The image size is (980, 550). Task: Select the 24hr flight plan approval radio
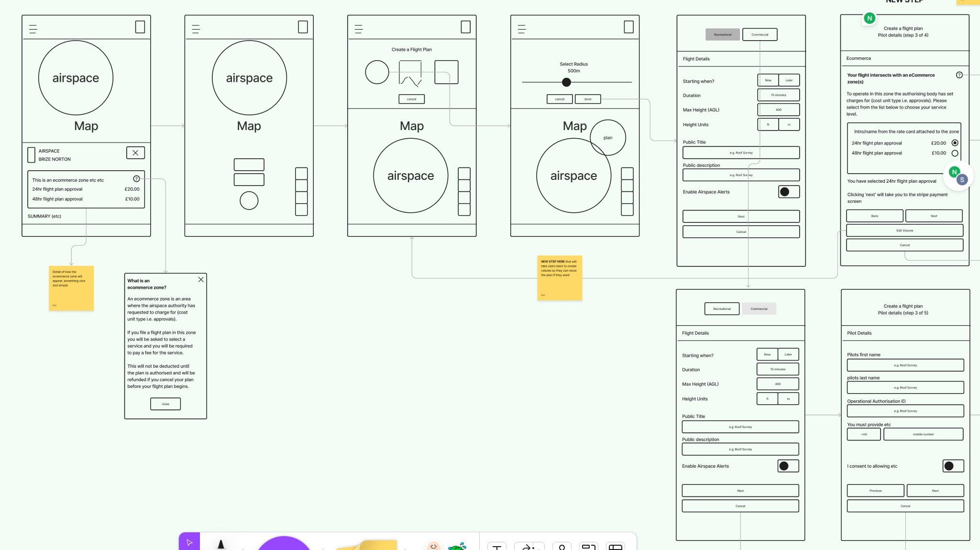click(955, 143)
